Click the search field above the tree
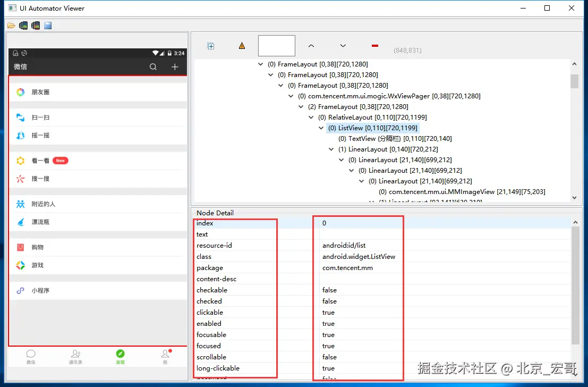Viewport: 588px width, 387px height. click(277, 46)
